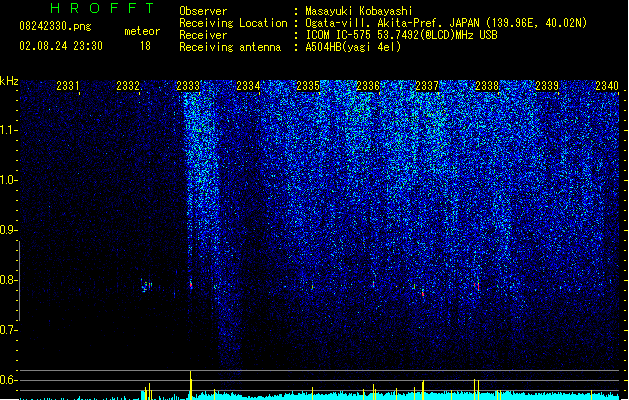629x400 pixels.
Task: Click the red meteor echo at 2333
Action: coord(191,284)
